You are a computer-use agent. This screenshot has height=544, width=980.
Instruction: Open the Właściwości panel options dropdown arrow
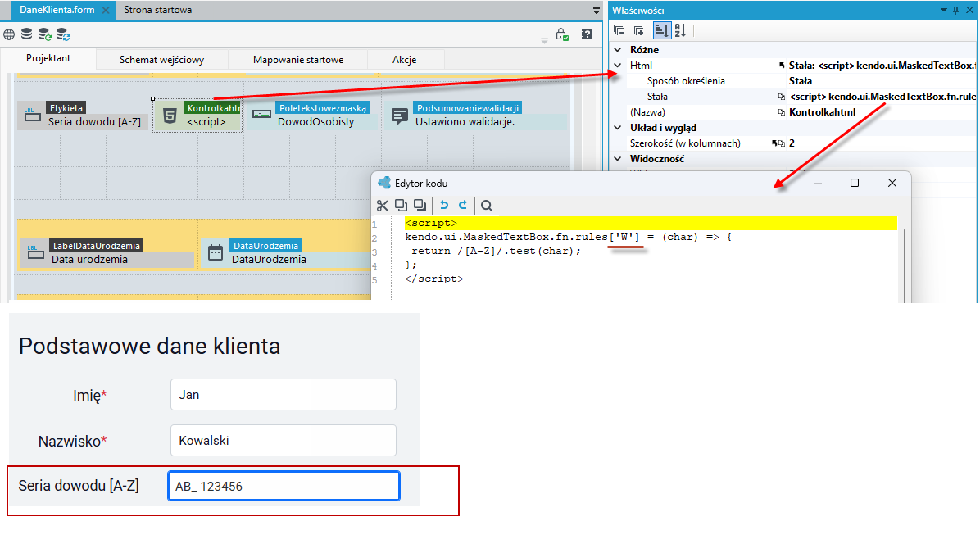[944, 10]
